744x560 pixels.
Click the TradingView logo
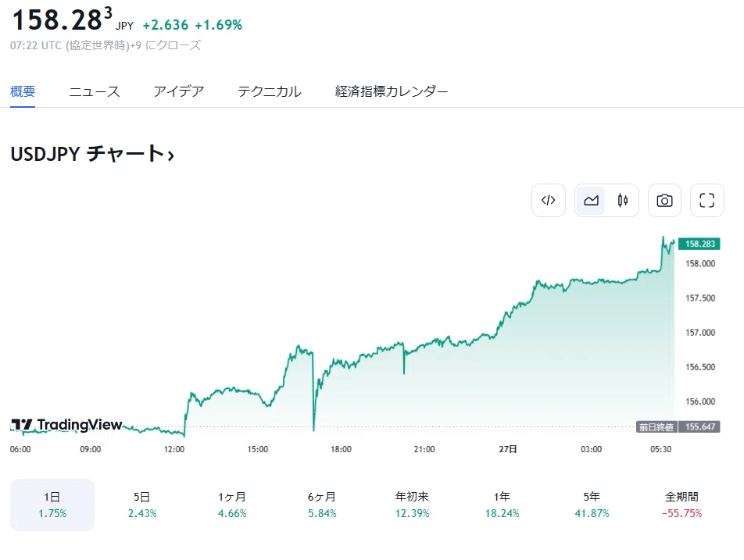click(x=66, y=424)
